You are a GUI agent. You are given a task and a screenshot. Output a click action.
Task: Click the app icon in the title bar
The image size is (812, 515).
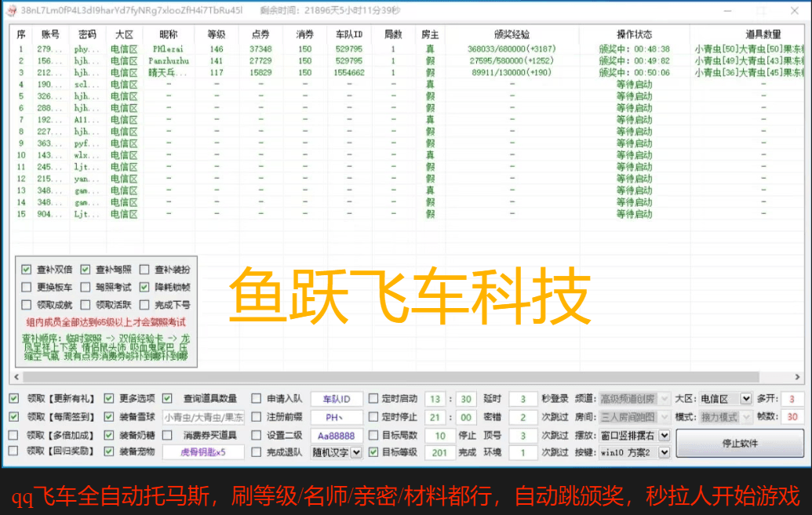coord(12,11)
